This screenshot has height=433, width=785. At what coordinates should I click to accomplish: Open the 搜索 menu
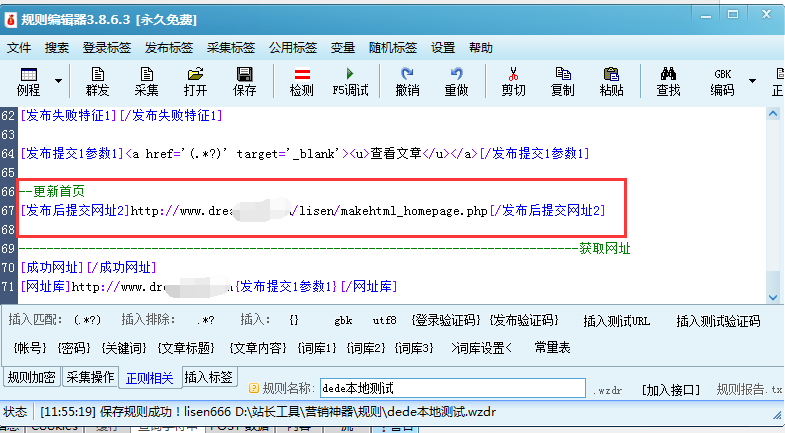point(57,48)
